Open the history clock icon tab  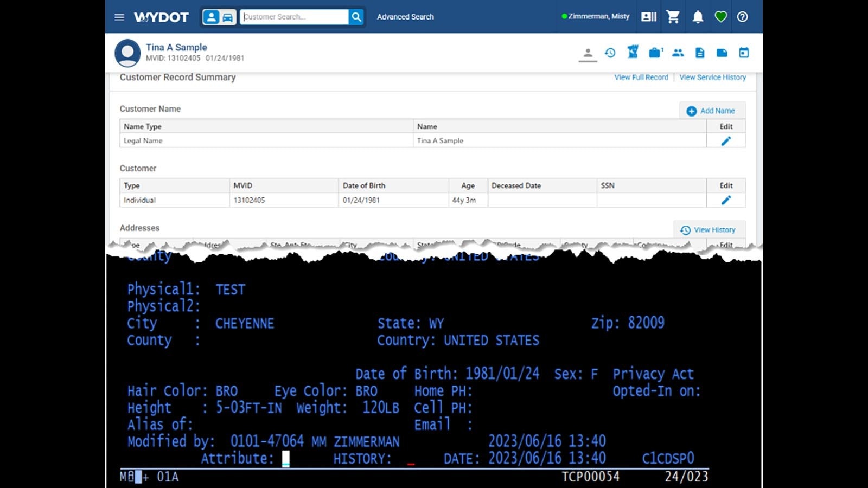pos(610,53)
